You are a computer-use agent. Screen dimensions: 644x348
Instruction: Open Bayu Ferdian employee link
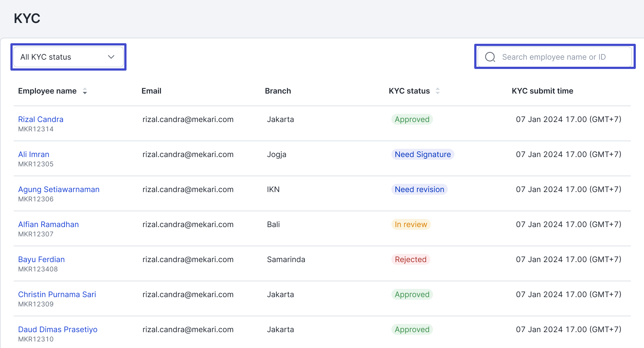(41, 259)
